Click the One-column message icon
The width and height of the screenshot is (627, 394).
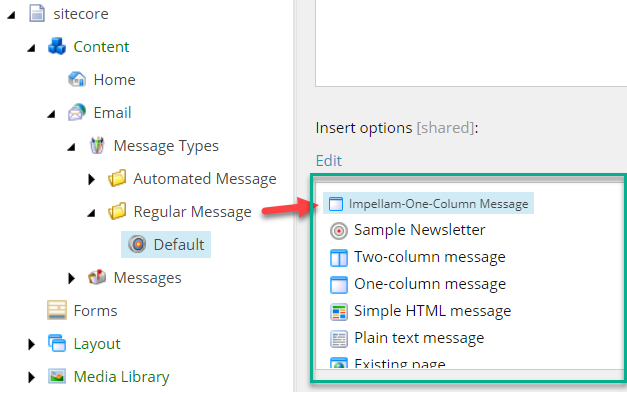(x=339, y=285)
